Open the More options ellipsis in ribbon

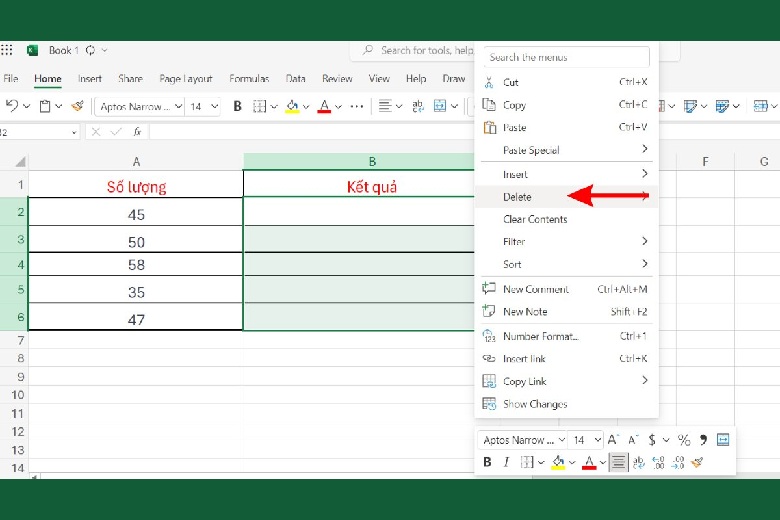pyautogui.click(x=357, y=106)
